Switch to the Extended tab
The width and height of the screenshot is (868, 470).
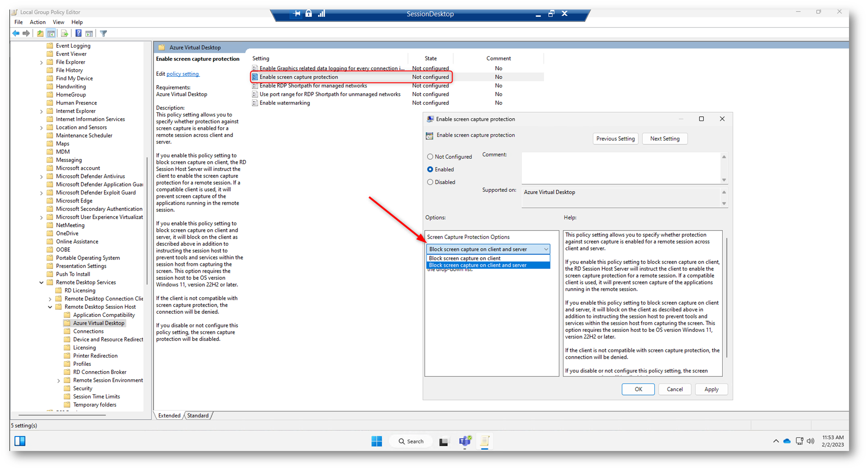169,415
